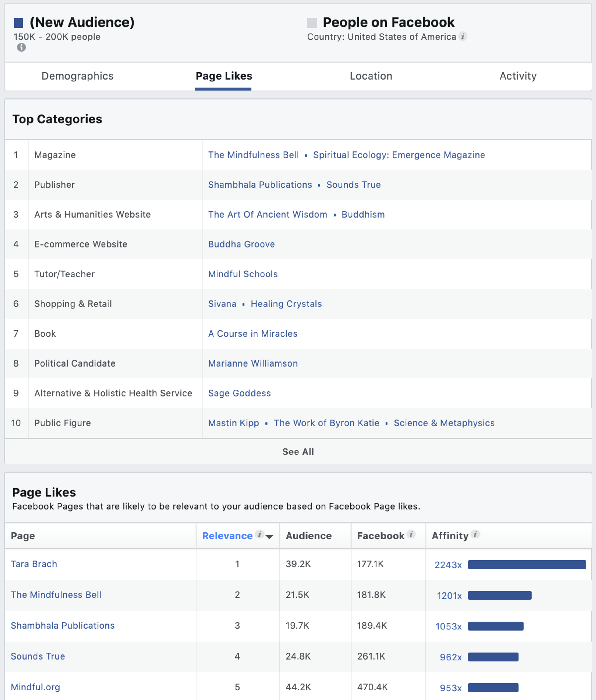This screenshot has height=700, width=596.
Task: Click gray People on Facebook square
Action: point(312,23)
